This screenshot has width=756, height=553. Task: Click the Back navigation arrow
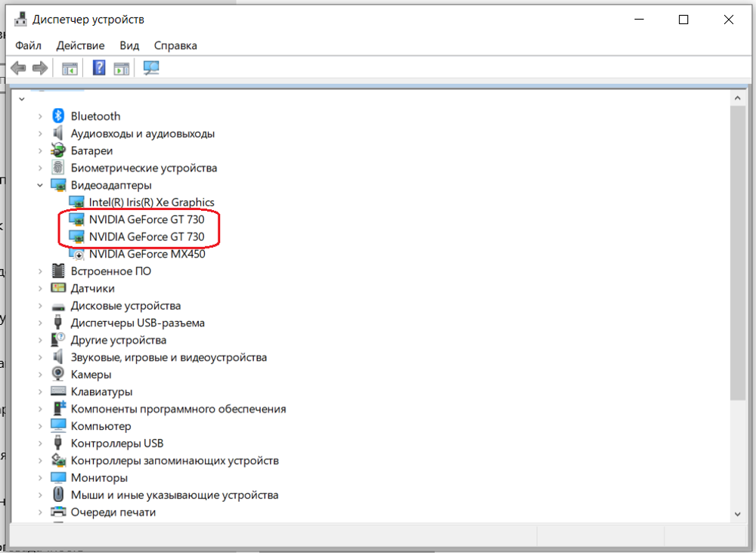(x=17, y=67)
